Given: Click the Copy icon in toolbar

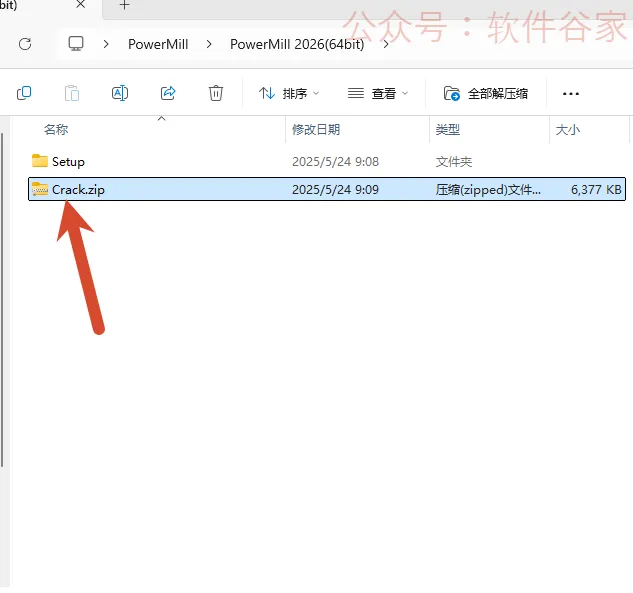Looking at the screenshot, I should click(x=24, y=93).
